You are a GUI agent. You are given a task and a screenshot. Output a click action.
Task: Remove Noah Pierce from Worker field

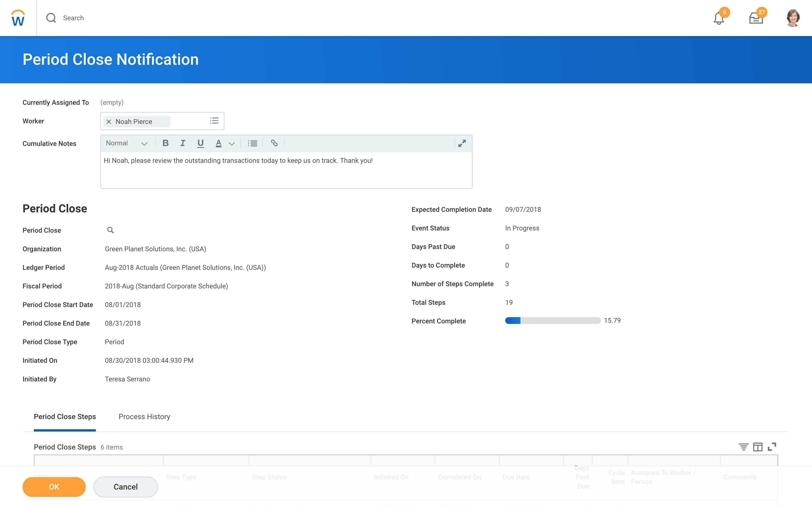(109, 121)
